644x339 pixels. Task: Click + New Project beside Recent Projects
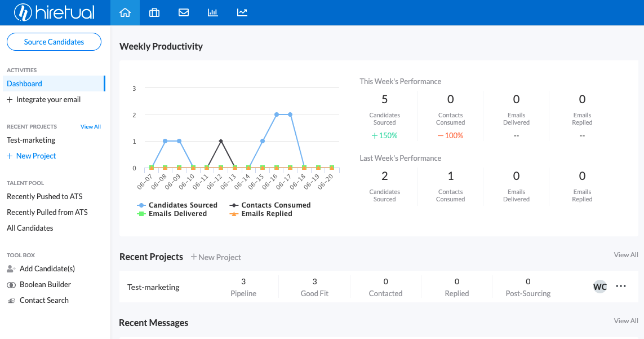pos(216,257)
